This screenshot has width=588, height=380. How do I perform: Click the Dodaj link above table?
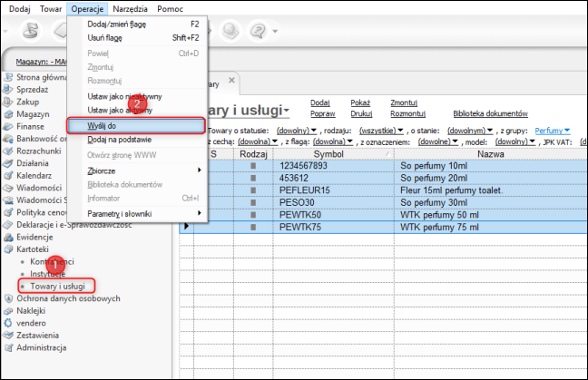(x=320, y=102)
